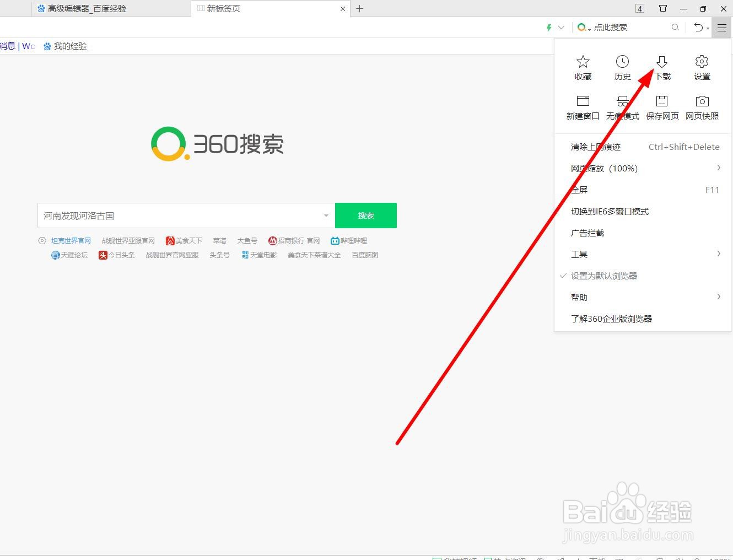733x560 pixels.
Task: Select 切换到IE6多窗口模式 menu item
Action: pos(643,212)
